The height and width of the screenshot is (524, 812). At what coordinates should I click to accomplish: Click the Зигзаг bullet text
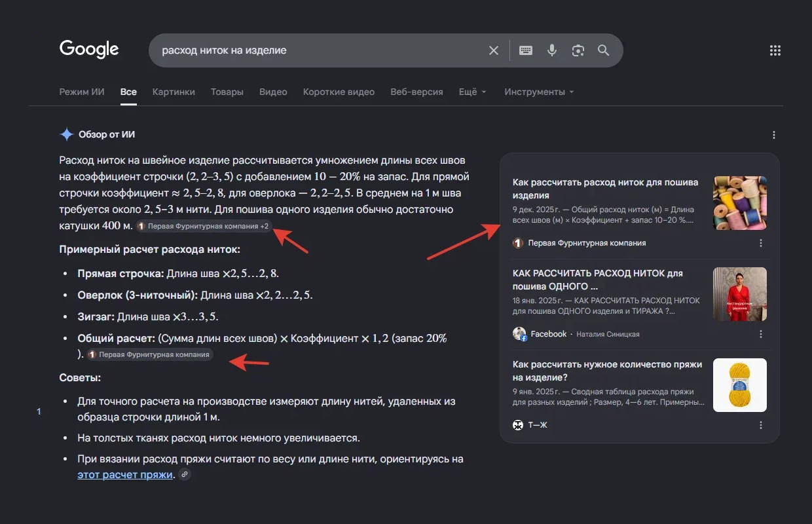click(148, 316)
